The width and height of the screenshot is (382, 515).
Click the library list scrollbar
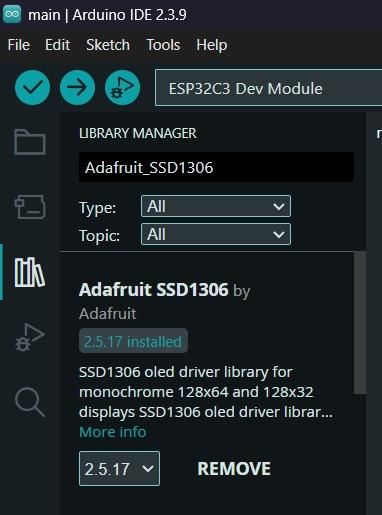(x=360, y=323)
